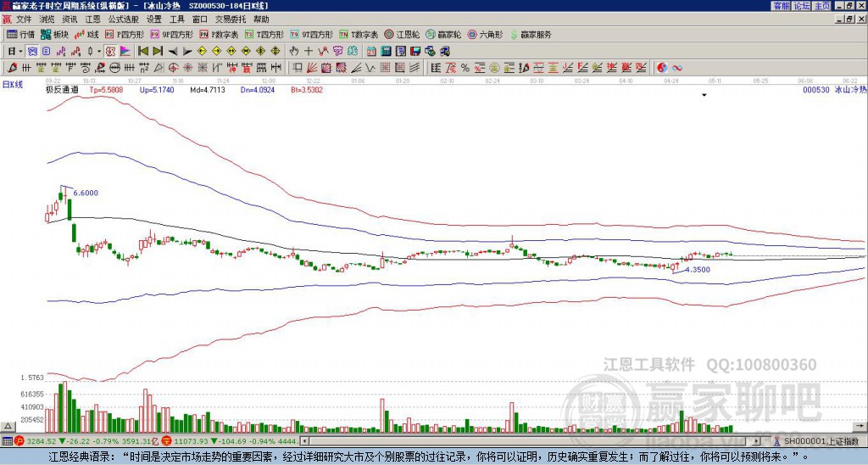Click the volume panel right arrow button
The image size is (868, 465).
point(860,426)
